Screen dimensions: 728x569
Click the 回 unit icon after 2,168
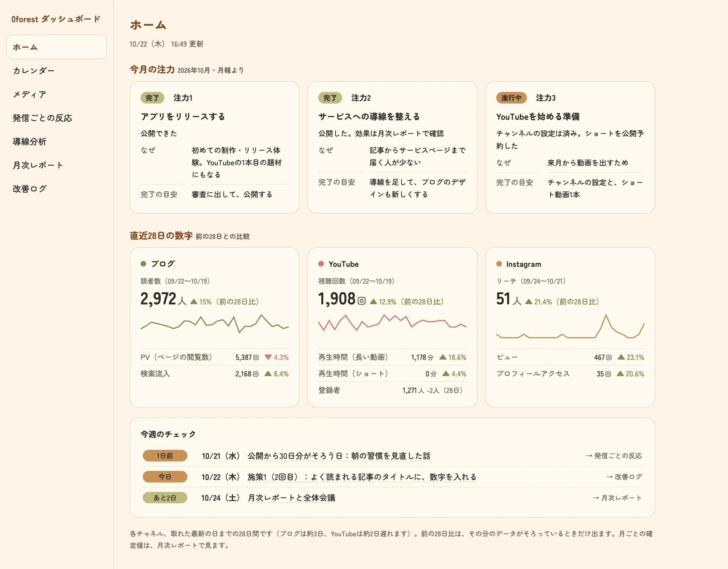[x=256, y=374]
